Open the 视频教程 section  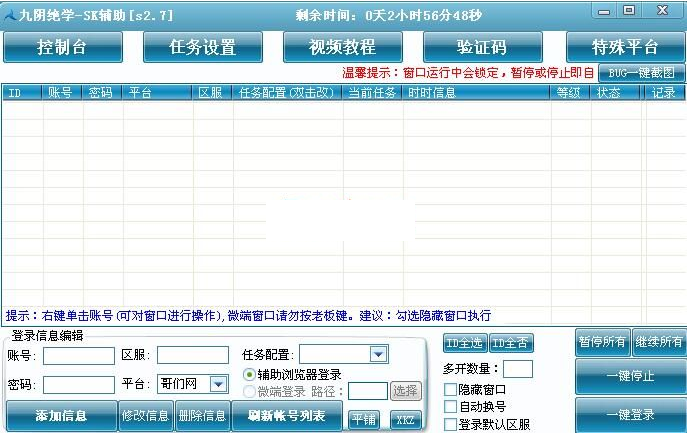343,47
